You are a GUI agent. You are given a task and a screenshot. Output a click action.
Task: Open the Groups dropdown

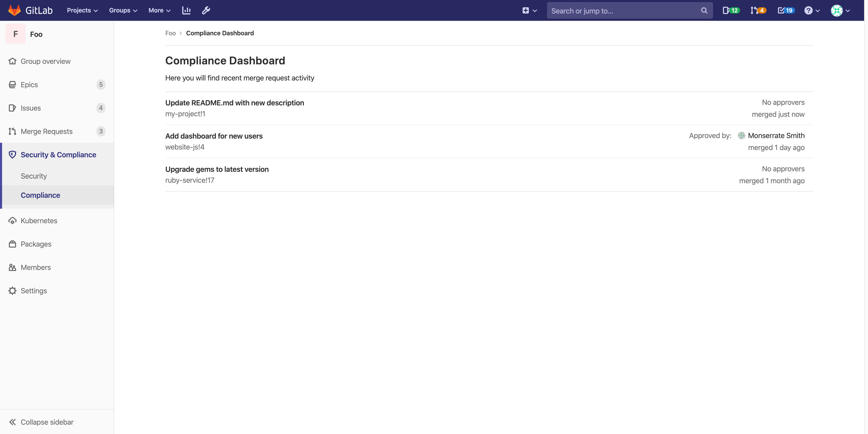[x=123, y=10]
